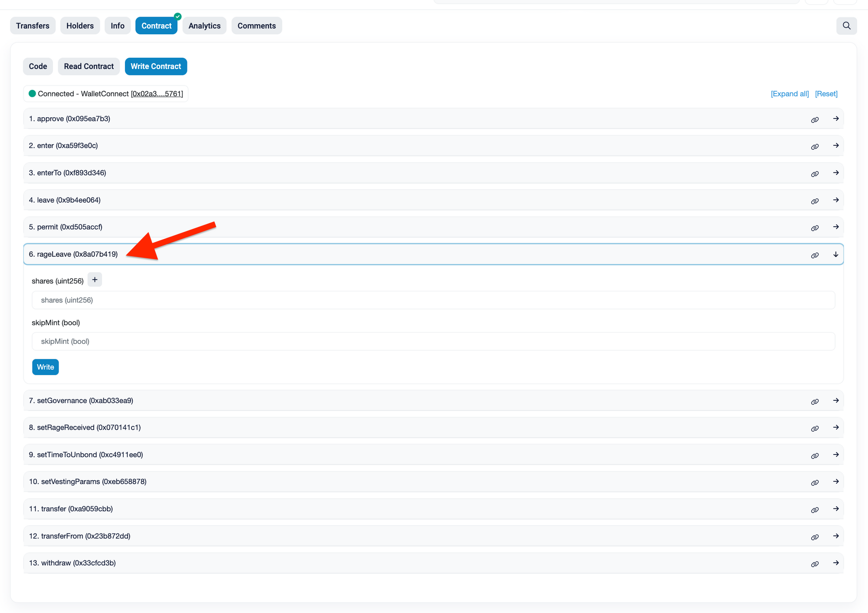Click Expand all link
Viewport: 868px width, 613px height.
coord(789,94)
